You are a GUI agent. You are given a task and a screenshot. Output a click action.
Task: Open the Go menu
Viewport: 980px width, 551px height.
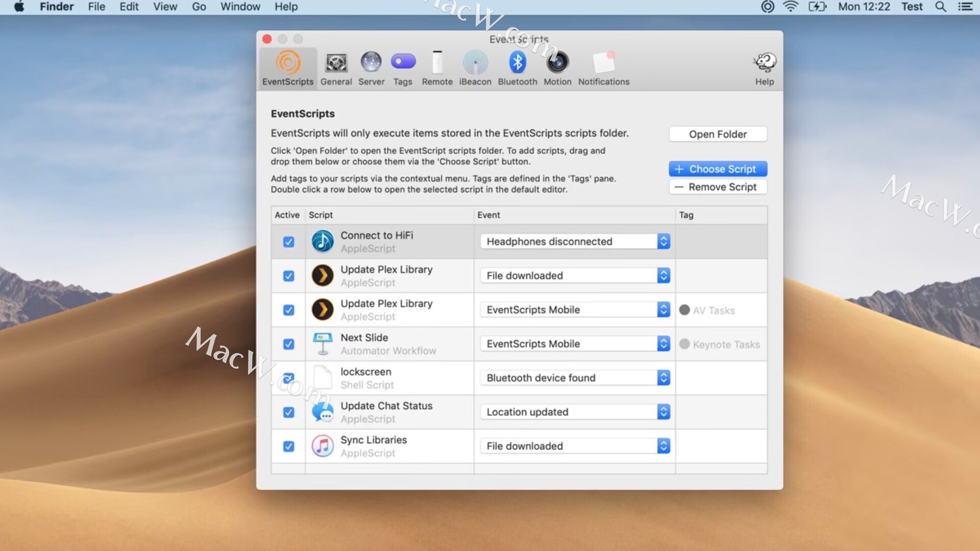[x=199, y=7]
